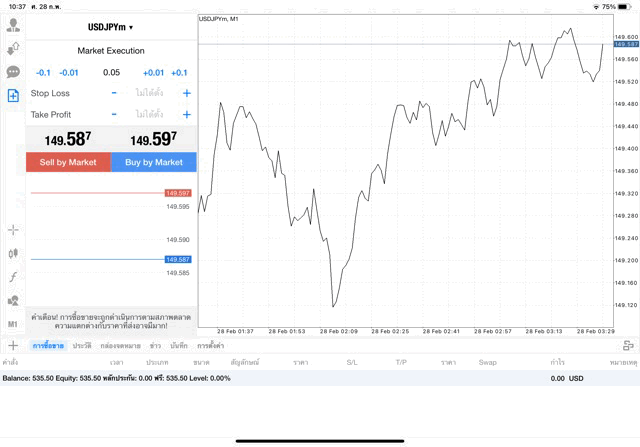Open the M1 timeframe selector
640x447 pixels.
[13, 324]
